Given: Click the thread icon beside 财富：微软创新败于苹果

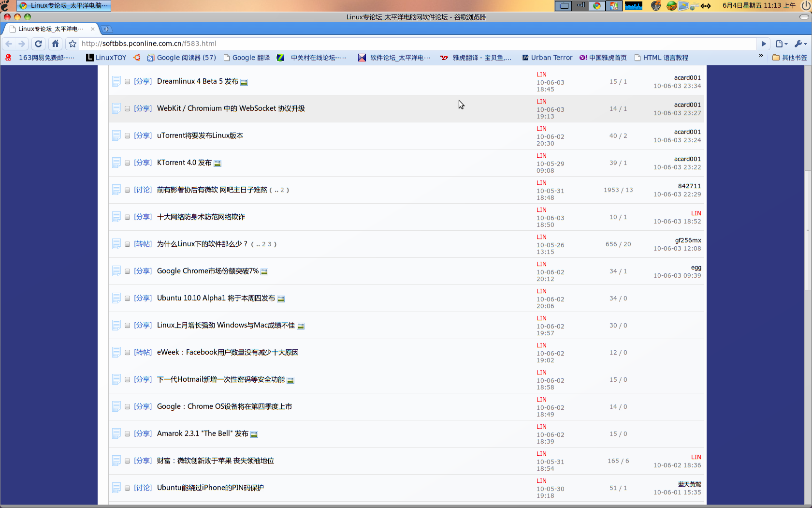Looking at the screenshot, I should (116, 461).
